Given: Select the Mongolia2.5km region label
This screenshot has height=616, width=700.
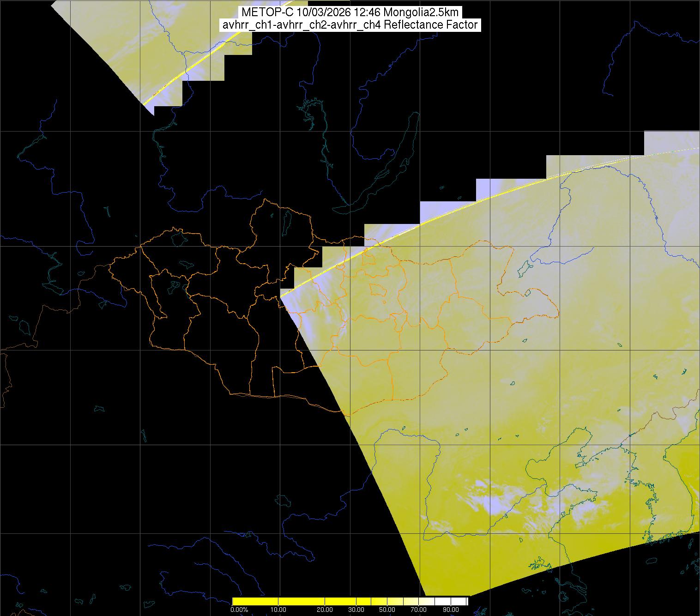Looking at the screenshot, I should [418, 12].
